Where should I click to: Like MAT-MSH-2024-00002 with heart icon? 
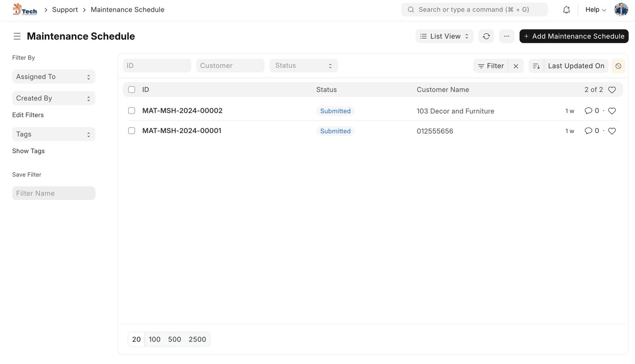612,111
